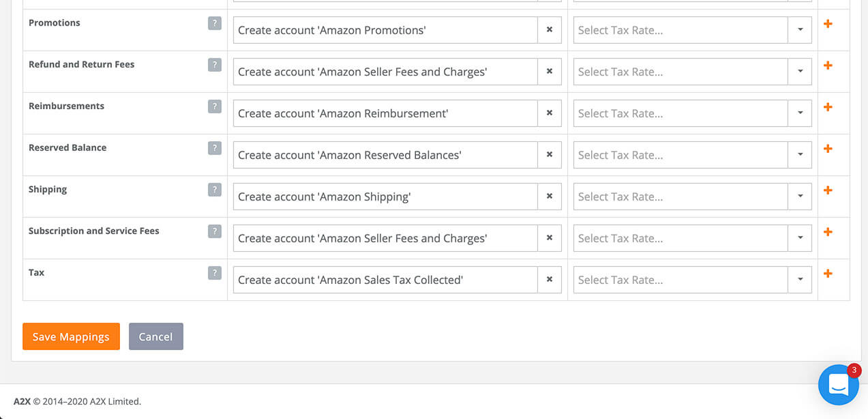Open help for Promotions row

tap(215, 23)
